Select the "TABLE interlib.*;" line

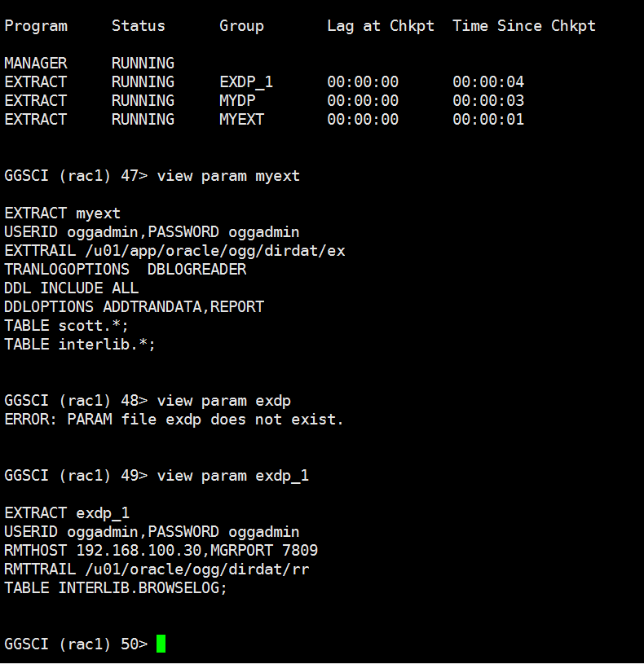(80, 344)
